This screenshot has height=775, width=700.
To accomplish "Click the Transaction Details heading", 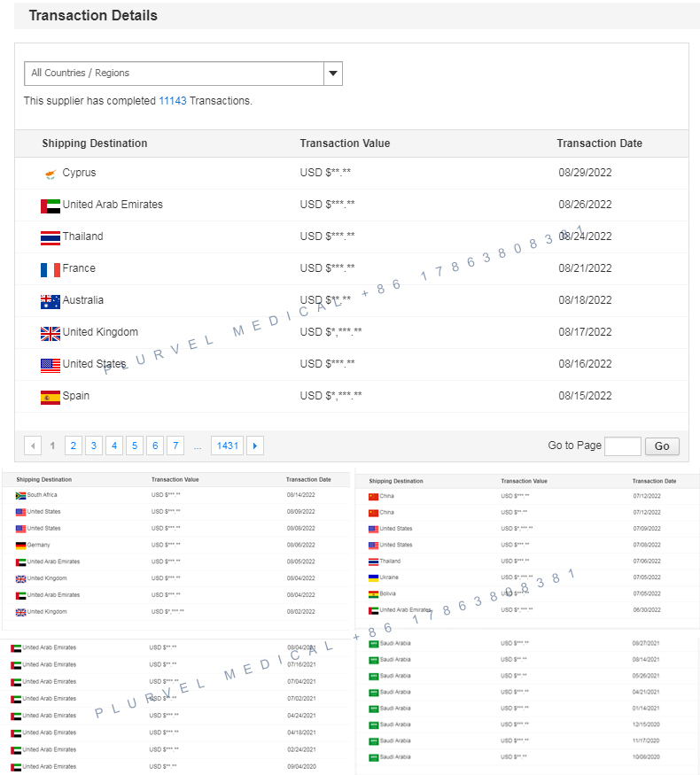I will (x=93, y=16).
